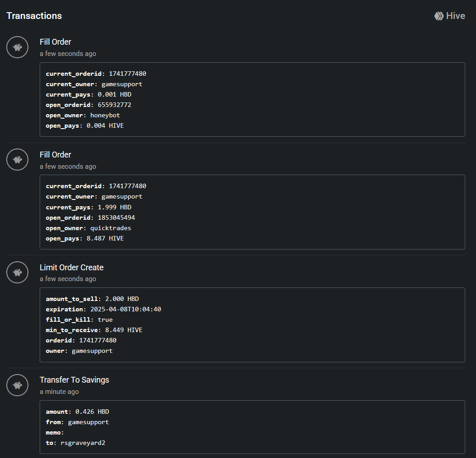Open the Fill Order entry with honeybot
Viewport: 476px width, 458px height.
coord(55,42)
